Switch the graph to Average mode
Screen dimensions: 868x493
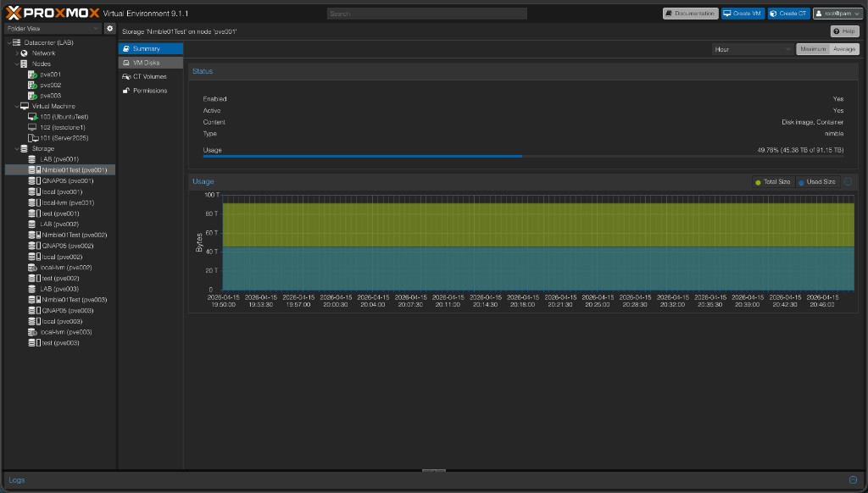pos(844,48)
